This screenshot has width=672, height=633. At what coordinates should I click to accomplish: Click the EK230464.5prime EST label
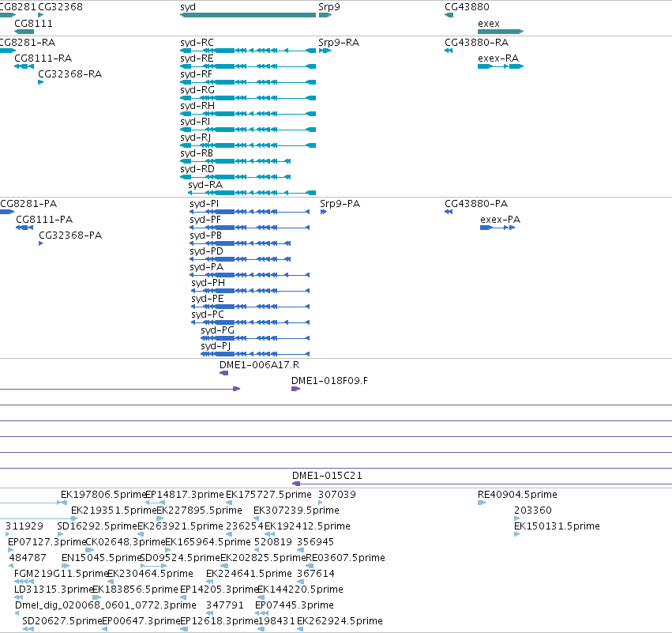(150, 574)
